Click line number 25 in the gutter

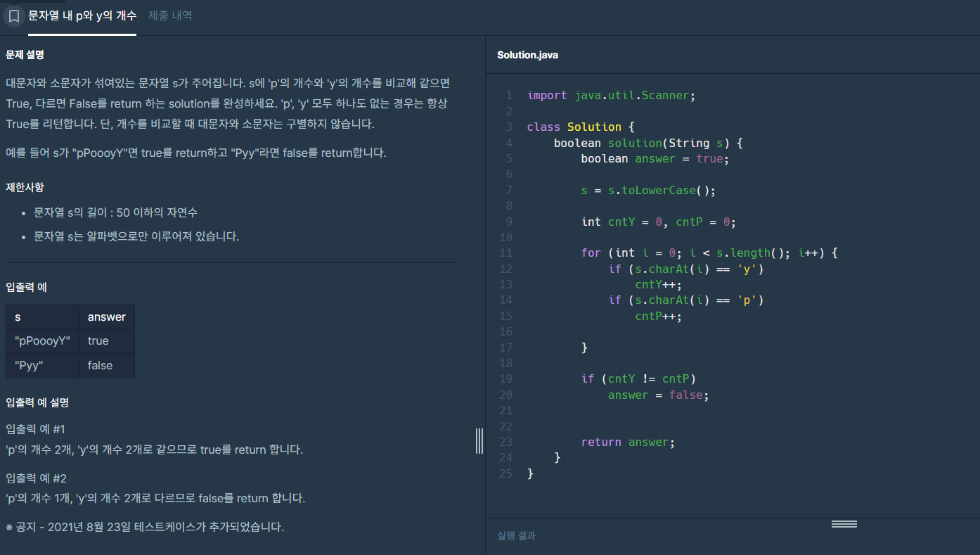click(x=506, y=474)
